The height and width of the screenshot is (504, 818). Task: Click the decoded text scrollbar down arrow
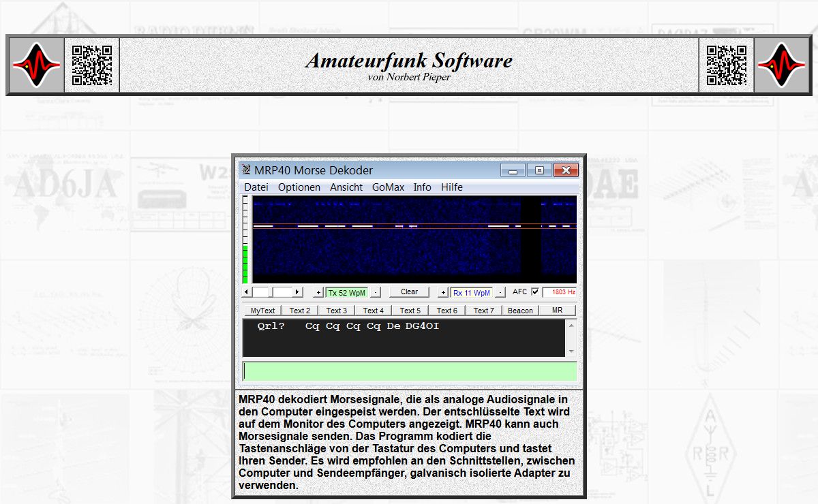point(571,351)
